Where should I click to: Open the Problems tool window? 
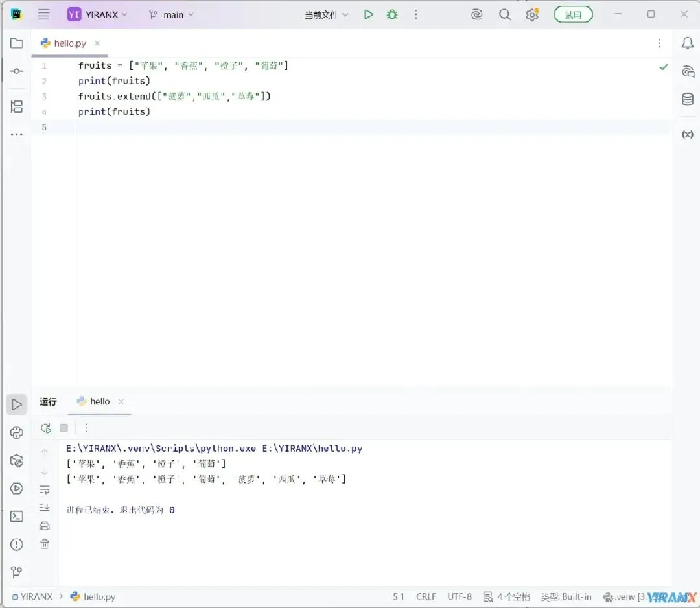tap(16, 544)
